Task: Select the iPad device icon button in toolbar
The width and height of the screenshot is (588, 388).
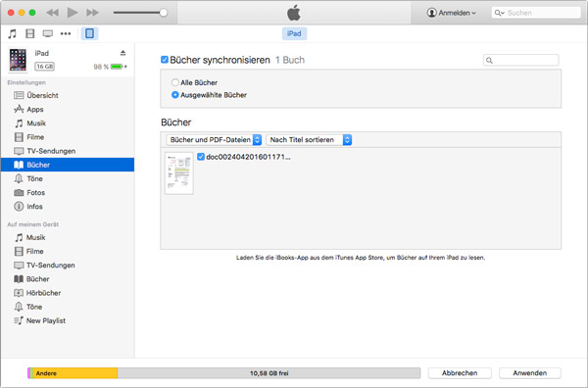Action: [x=89, y=33]
